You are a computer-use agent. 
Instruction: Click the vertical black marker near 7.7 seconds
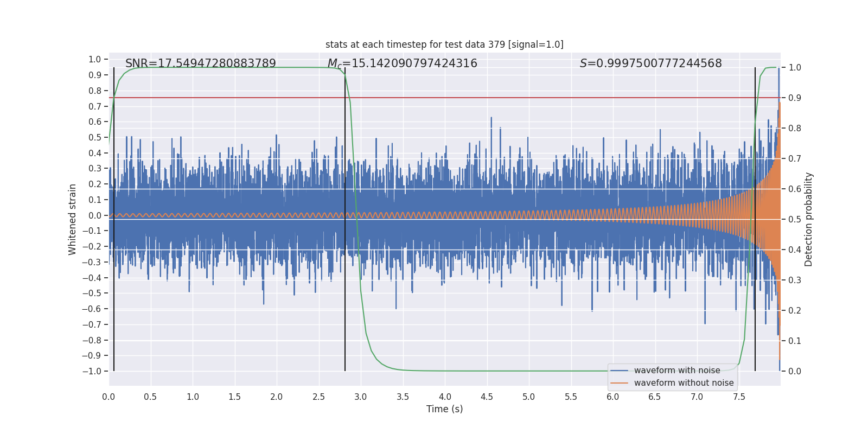[755, 219]
